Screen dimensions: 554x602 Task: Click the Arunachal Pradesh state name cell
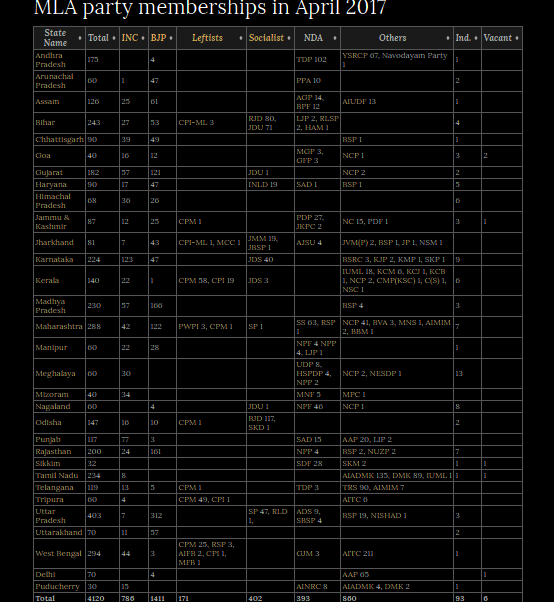59,81
